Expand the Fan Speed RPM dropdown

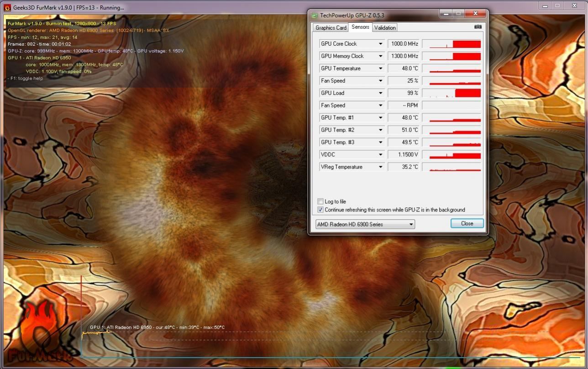pyautogui.click(x=380, y=105)
